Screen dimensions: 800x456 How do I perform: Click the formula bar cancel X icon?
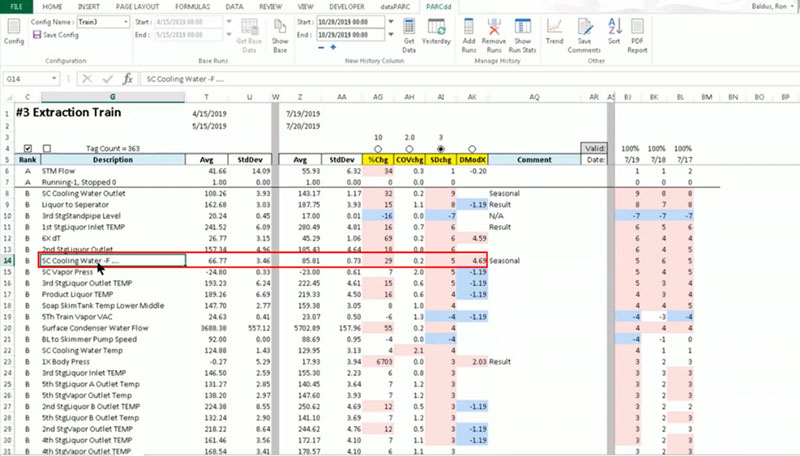tap(87, 79)
